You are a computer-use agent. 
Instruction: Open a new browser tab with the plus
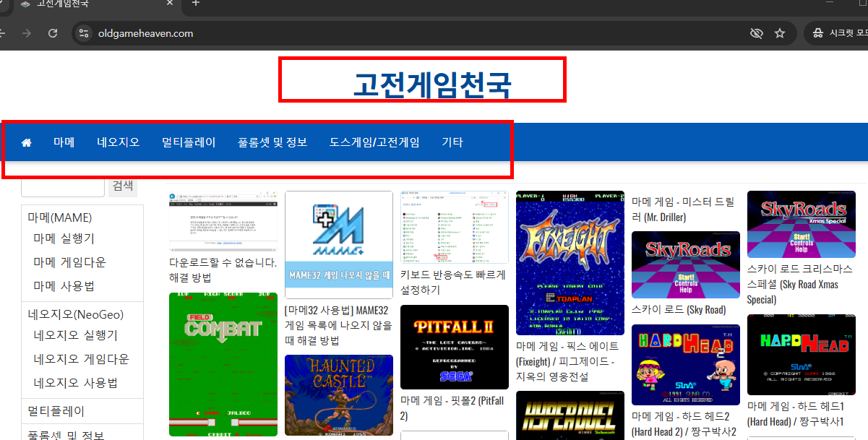click(x=195, y=4)
